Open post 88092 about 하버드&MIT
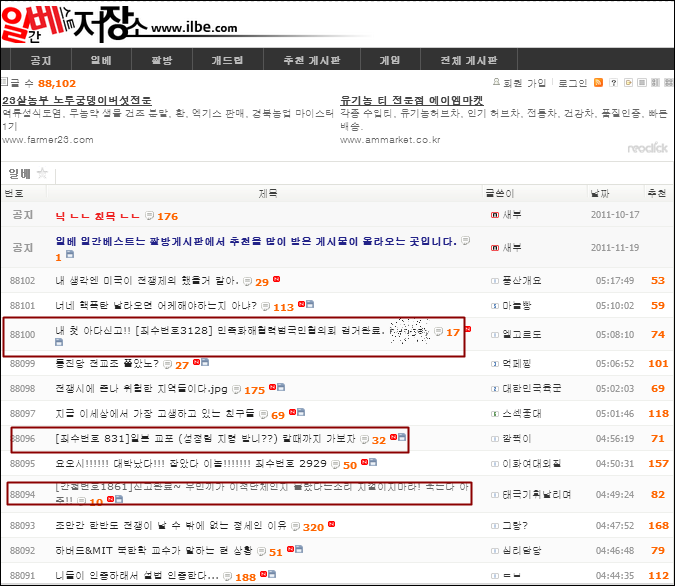 [x=154, y=550]
